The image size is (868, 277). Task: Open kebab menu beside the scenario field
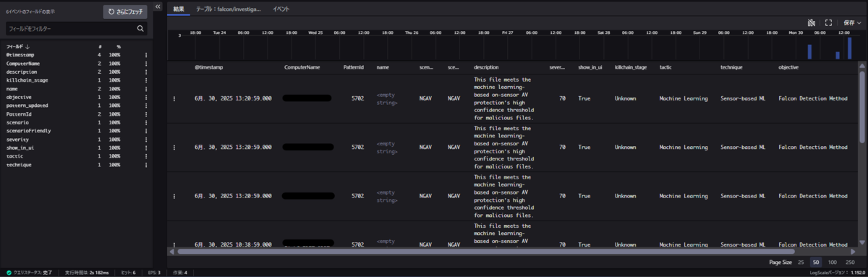click(x=146, y=122)
